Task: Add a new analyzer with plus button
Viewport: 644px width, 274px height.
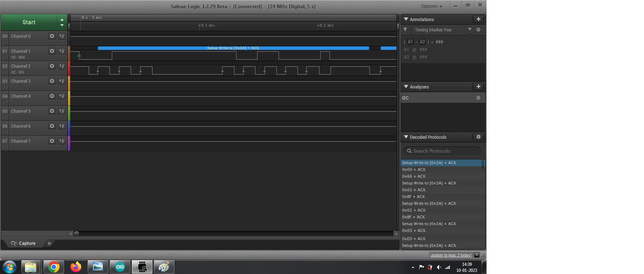Action: pos(478,87)
